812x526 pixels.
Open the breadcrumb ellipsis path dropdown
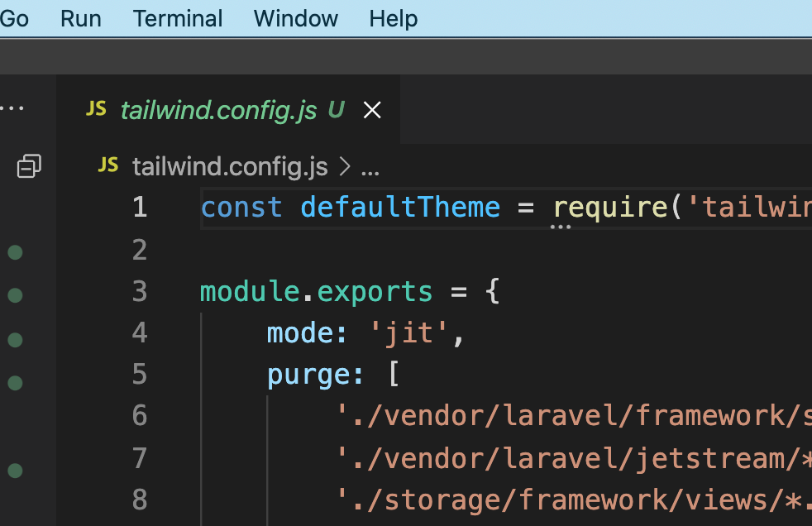click(370, 170)
